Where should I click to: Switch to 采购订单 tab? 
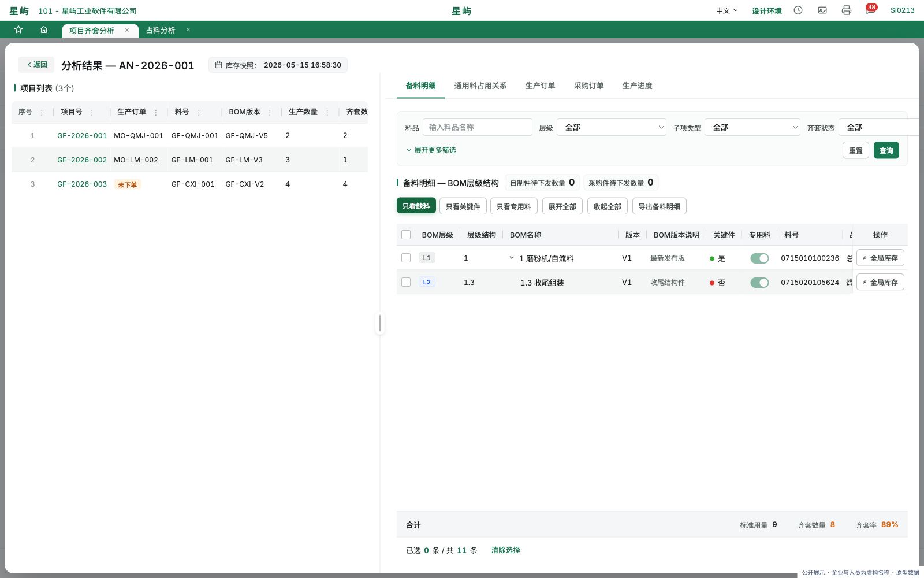click(588, 86)
